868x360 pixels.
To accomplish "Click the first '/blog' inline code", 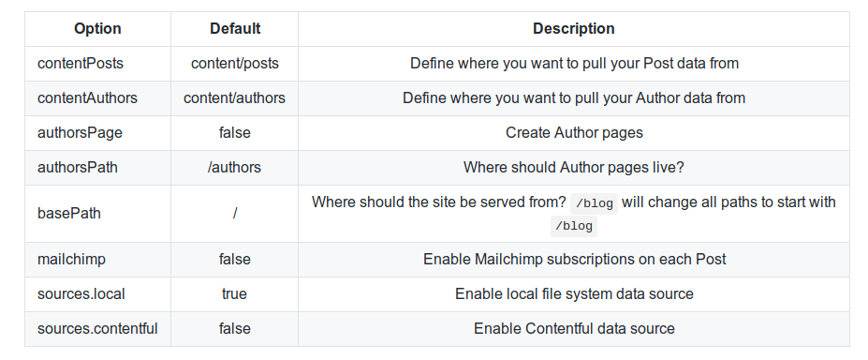I will pyautogui.click(x=594, y=203).
